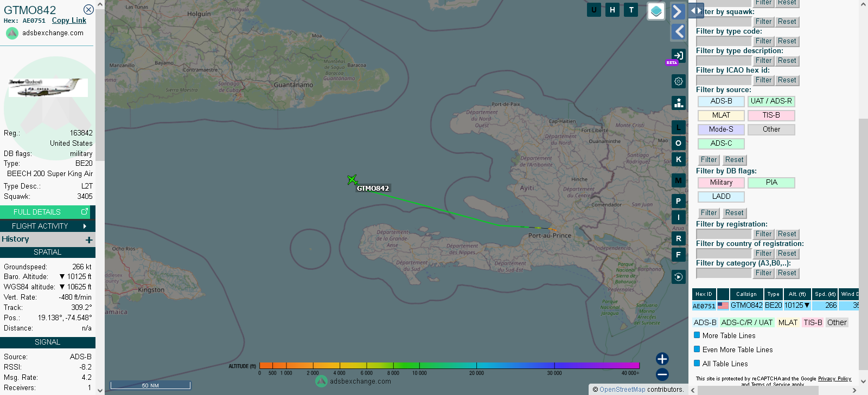Click Filter button for type code
The width and height of the screenshot is (868, 395).
(x=763, y=41)
